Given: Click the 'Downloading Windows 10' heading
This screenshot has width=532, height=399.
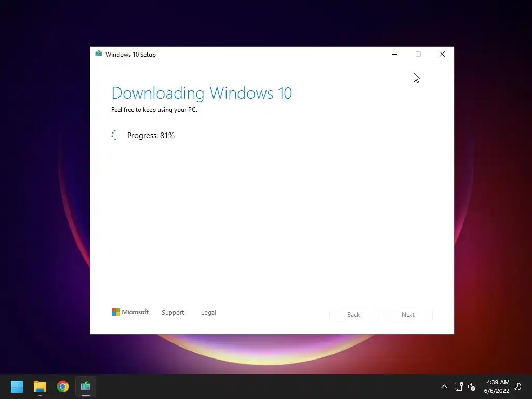Looking at the screenshot, I should [202, 93].
